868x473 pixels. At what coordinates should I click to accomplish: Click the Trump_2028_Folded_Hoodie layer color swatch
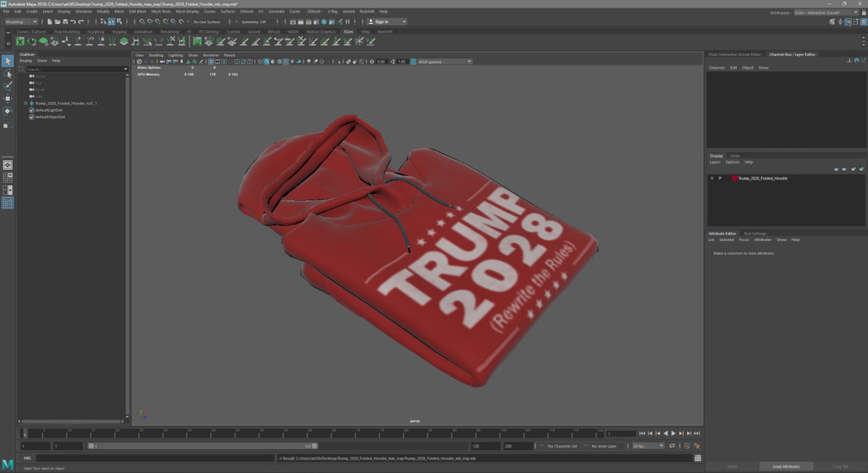click(x=735, y=178)
